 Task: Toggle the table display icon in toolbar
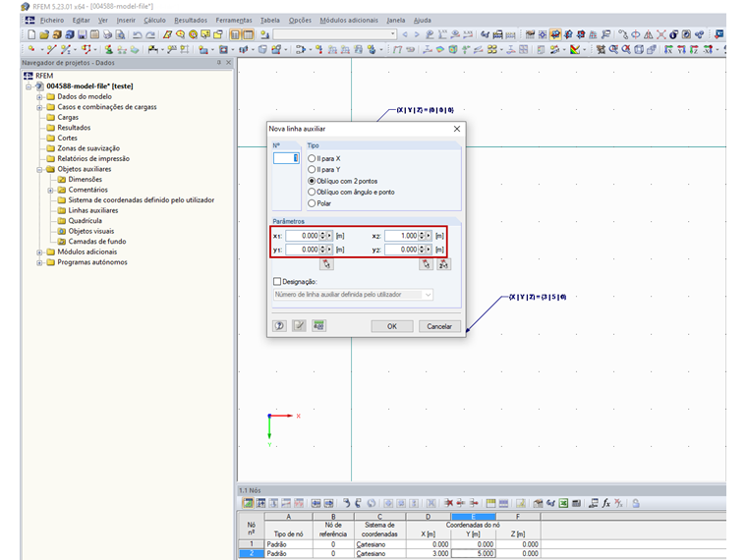(x=248, y=34)
